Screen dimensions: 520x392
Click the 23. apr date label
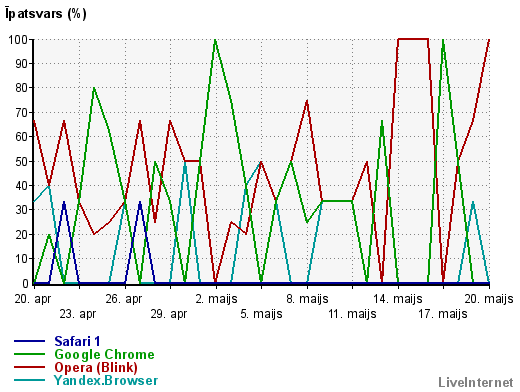(78, 314)
